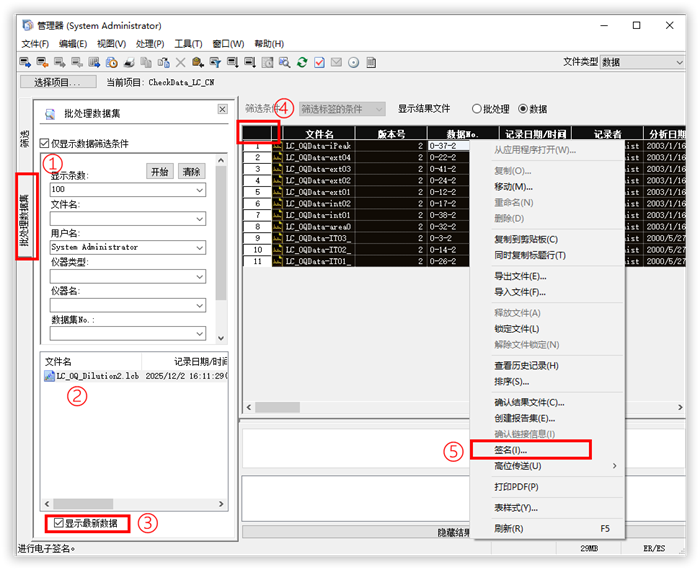Expand the 用户名 System Administrator dropdown
Image resolution: width=700 pixels, height=570 pixels.
[x=198, y=247]
